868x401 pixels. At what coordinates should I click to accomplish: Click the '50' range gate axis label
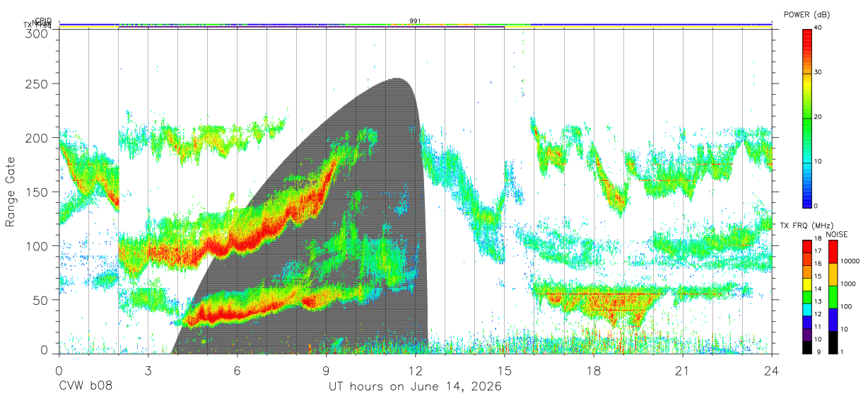point(40,300)
